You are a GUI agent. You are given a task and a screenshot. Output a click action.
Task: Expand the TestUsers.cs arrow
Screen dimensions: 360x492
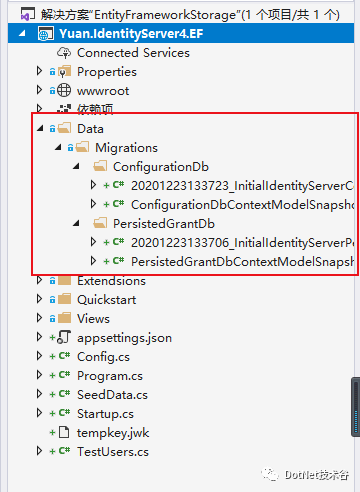[x=39, y=451]
